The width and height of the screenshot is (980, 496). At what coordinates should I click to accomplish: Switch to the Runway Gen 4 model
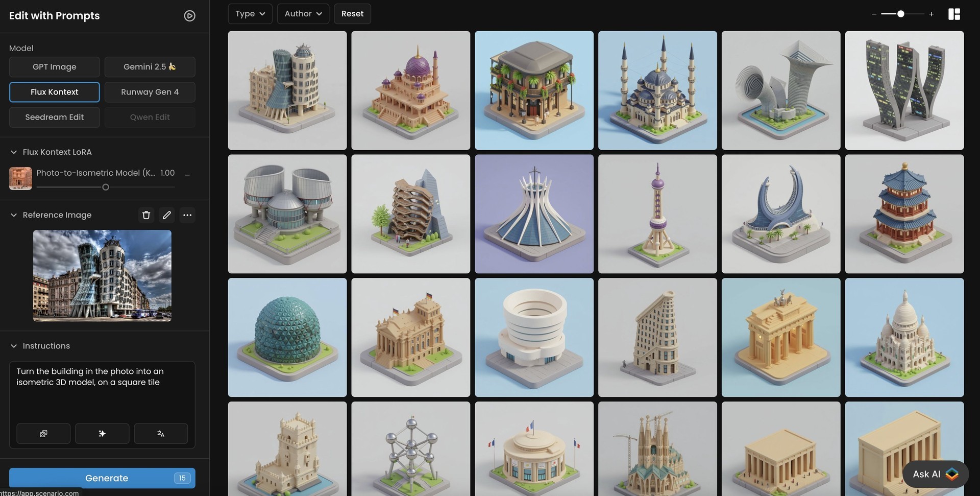tap(150, 92)
